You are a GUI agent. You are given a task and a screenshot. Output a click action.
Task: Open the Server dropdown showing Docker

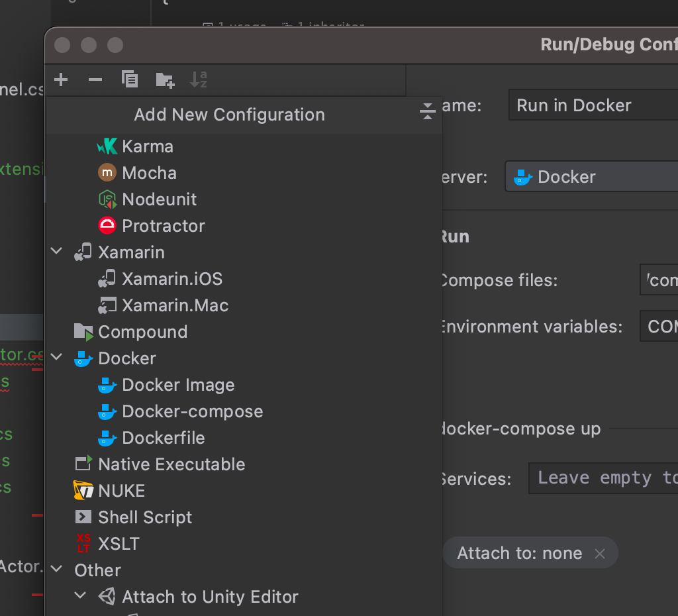pos(591,176)
